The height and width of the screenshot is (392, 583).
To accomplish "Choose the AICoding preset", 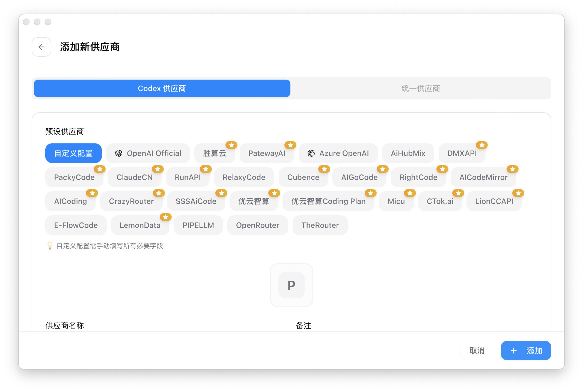I will (70, 201).
